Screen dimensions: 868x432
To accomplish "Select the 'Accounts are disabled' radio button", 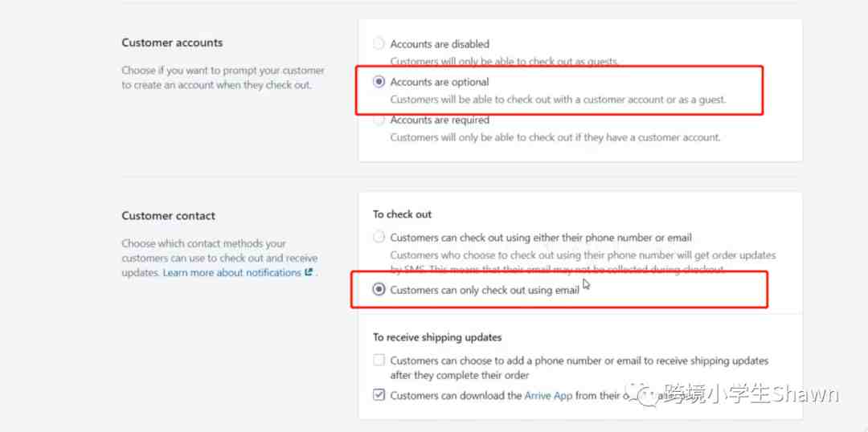I will (x=379, y=44).
